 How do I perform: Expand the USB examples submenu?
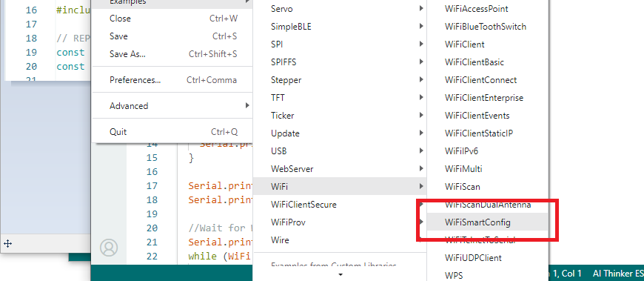(x=340, y=151)
